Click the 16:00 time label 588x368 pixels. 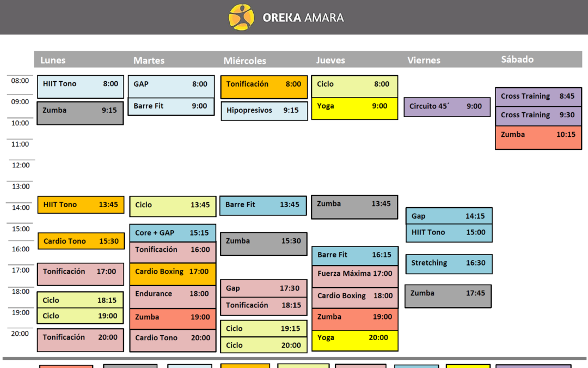coord(21,249)
